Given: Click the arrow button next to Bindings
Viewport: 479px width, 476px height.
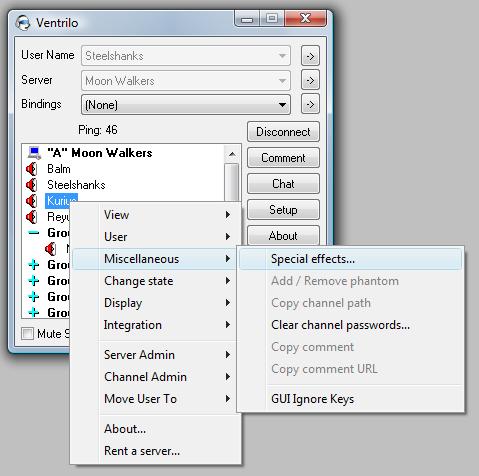Looking at the screenshot, I should [310, 104].
